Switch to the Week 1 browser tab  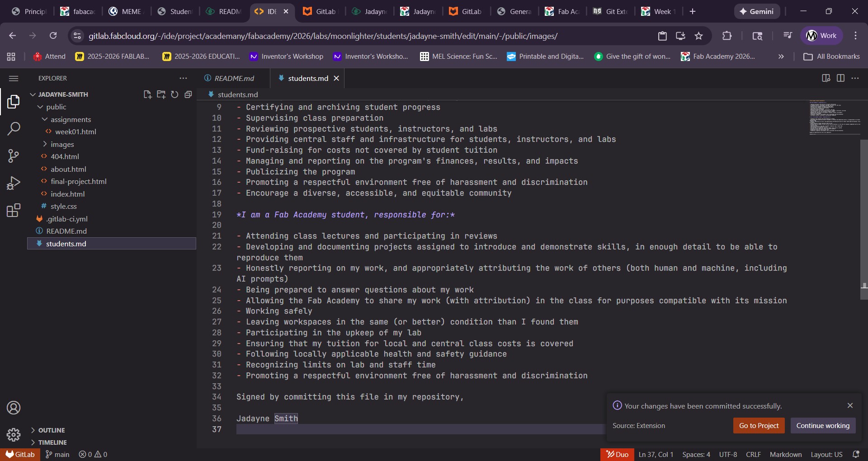pyautogui.click(x=658, y=11)
